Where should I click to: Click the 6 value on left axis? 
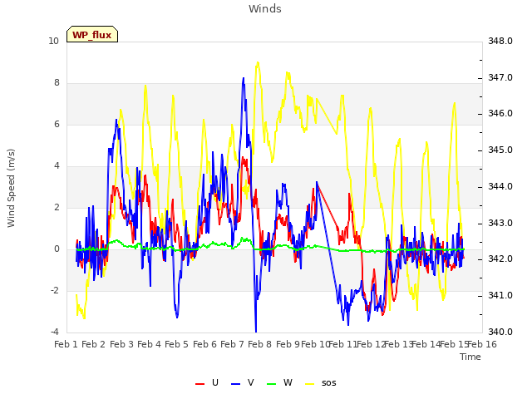pos(57,124)
